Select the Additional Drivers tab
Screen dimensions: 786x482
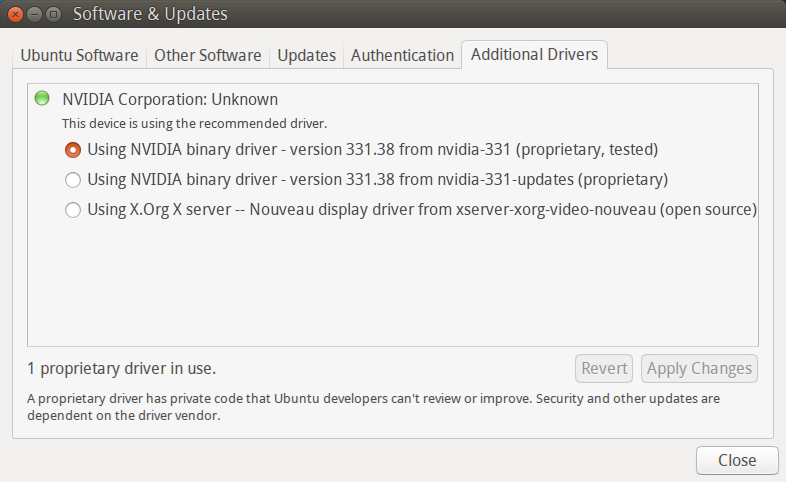coord(534,55)
